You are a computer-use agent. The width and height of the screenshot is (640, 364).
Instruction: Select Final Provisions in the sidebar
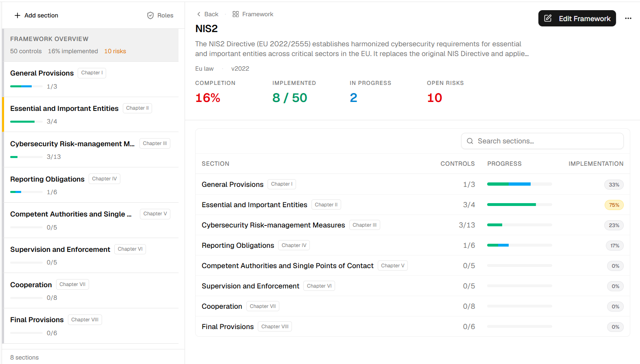[91, 326]
